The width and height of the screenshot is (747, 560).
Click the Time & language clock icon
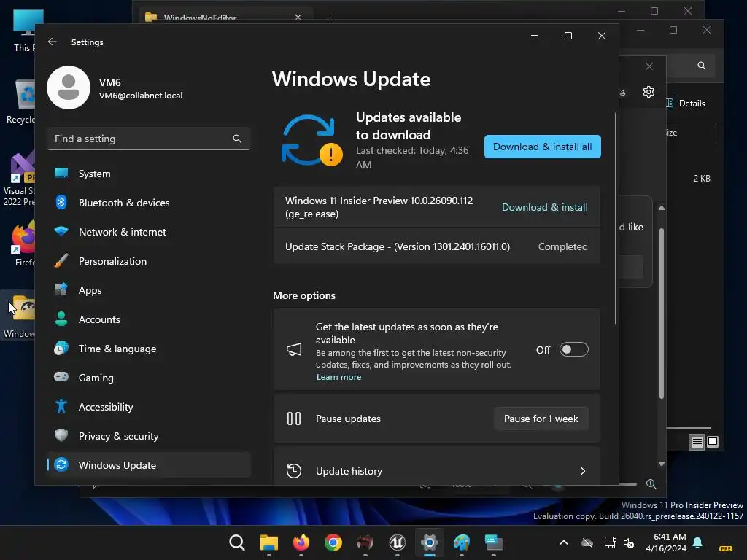61,349
